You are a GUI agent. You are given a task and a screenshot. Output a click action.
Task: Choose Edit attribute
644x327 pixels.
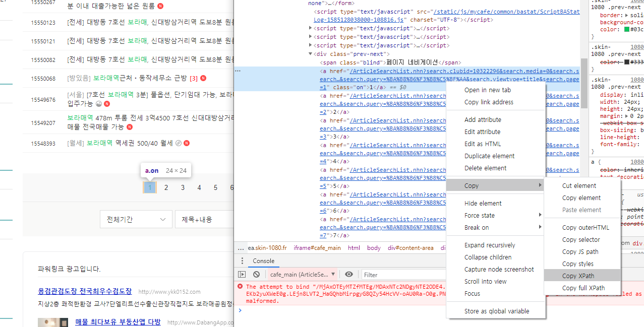pyautogui.click(x=496, y=132)
